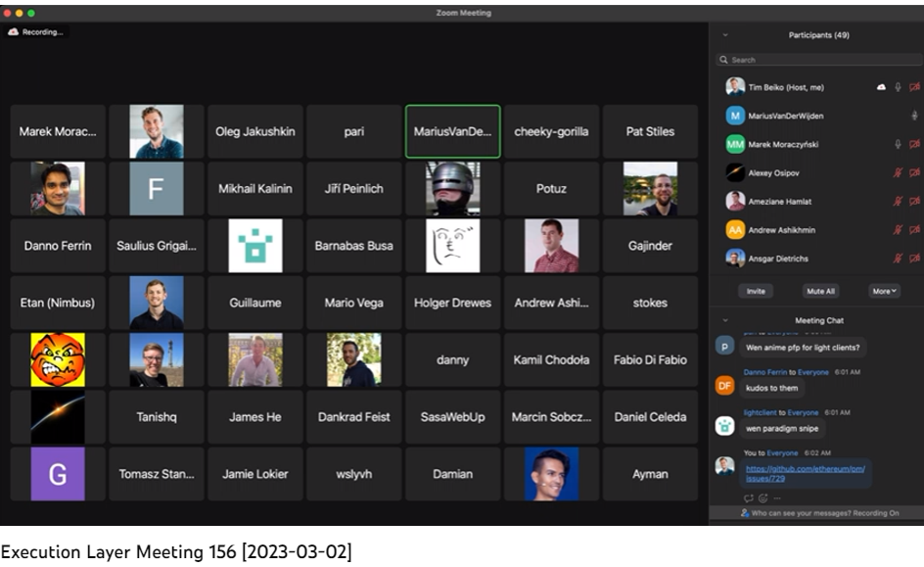The height and width of the screenshot is (567, 924).
Task: Click the reply icon under the GitHub message
Action: pyautogui.click(x=749, y=497)
